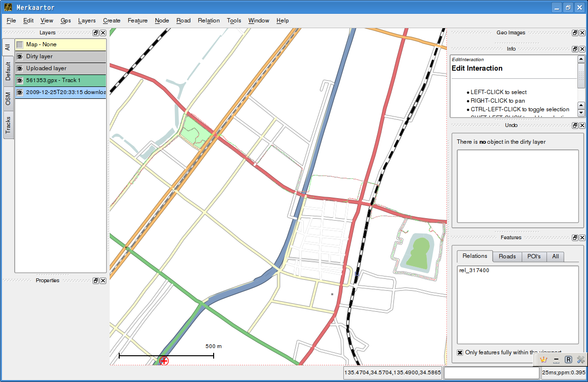Float the Layers dock panel

(96, 32)
